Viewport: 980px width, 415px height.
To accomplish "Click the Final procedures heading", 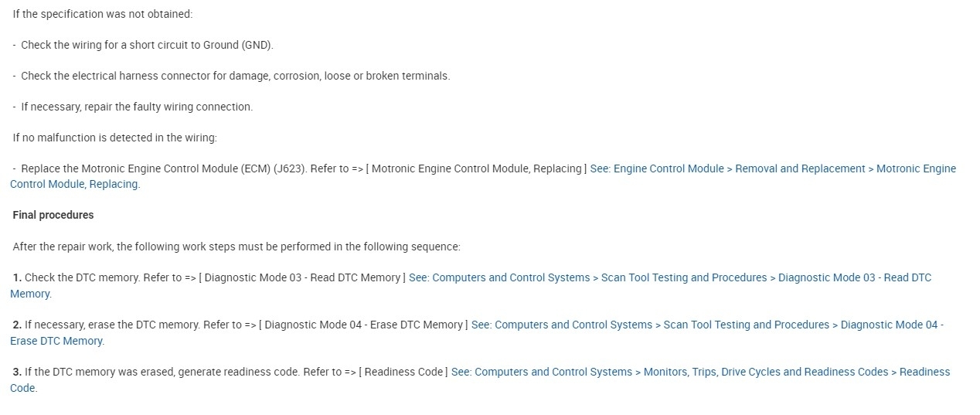I will point(53,215).
